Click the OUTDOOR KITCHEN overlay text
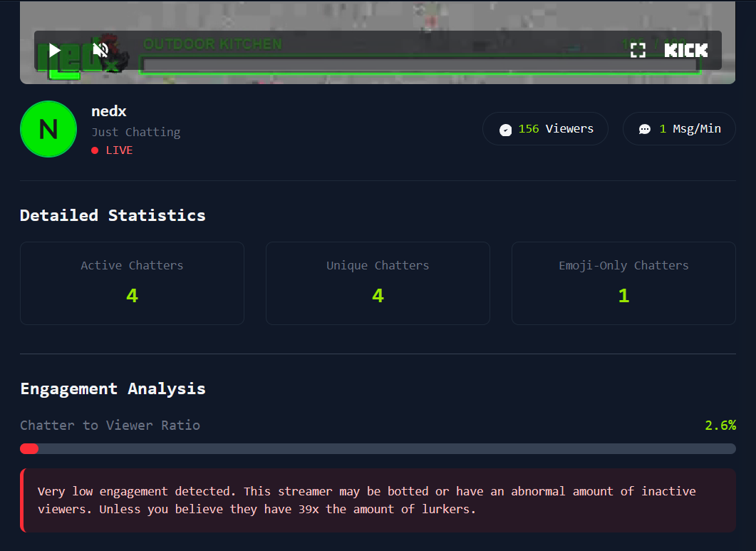Image resolution: width=756 pixels, height=551 pixels. (x=212, y=44)
